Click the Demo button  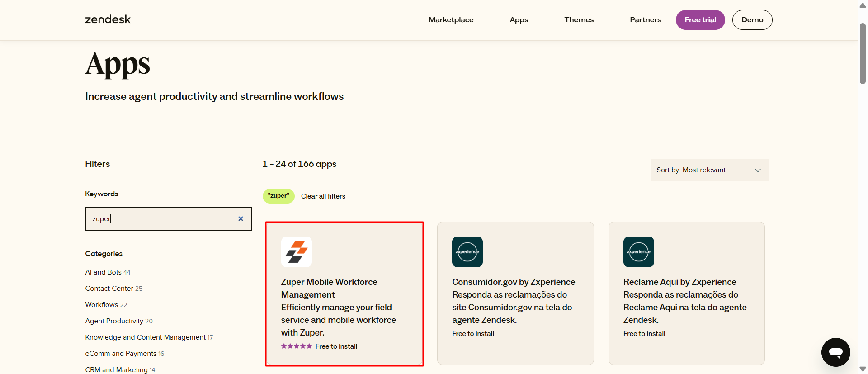tap(752, 20)
